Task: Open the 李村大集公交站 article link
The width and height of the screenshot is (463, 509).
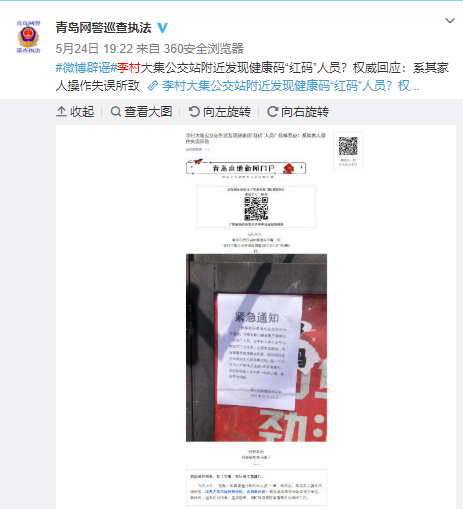Action: click(290, 86)
